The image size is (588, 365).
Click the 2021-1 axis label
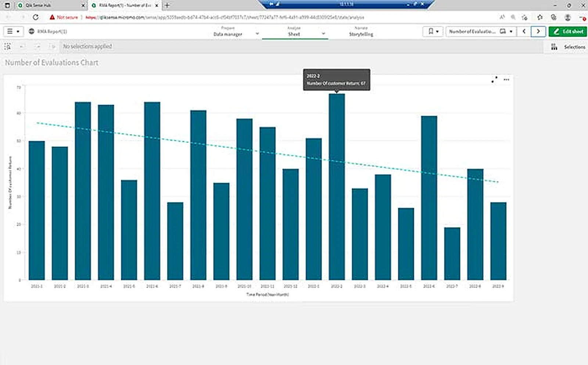coord(37,286)
